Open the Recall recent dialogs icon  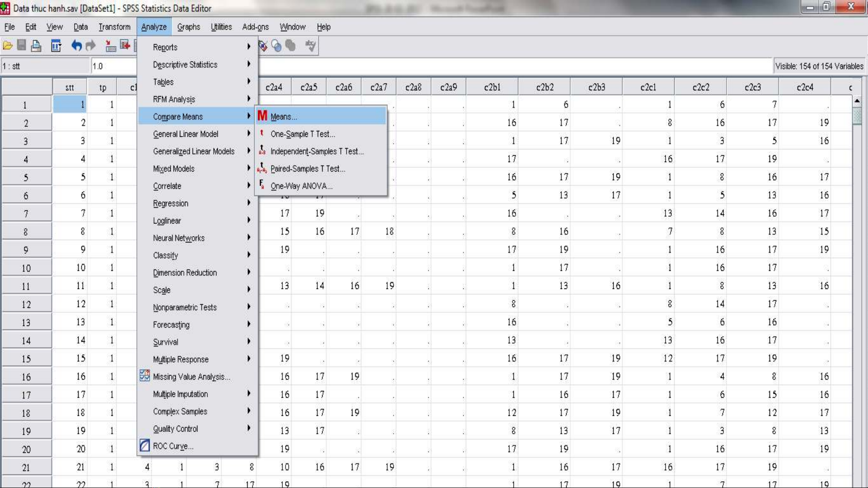(56, 46)
